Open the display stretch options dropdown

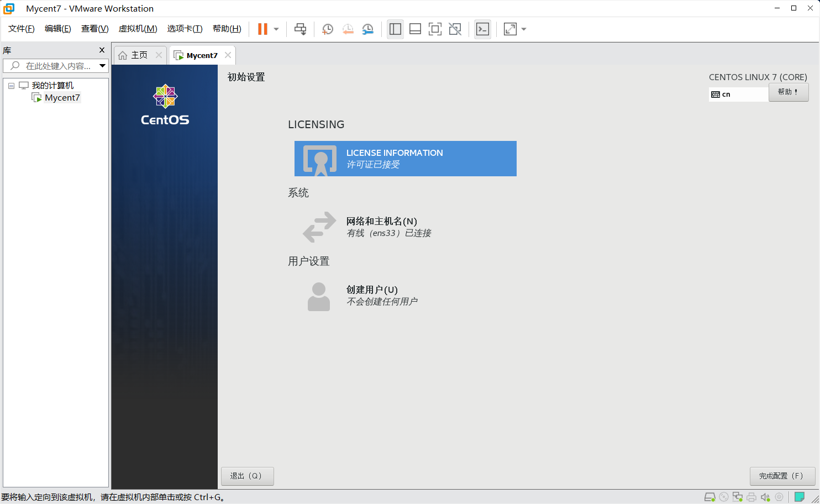click(x=523, y=29)
